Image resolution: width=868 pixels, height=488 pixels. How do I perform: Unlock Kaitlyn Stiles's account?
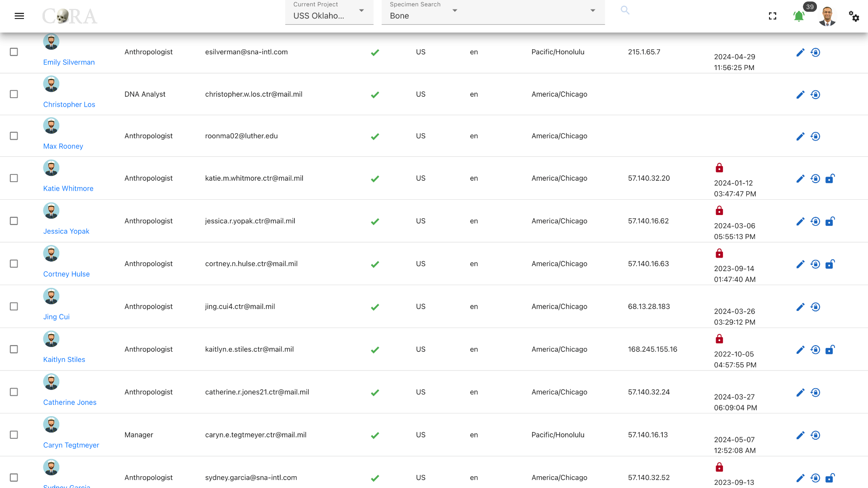pyautogui.click(x=830, y=350)
